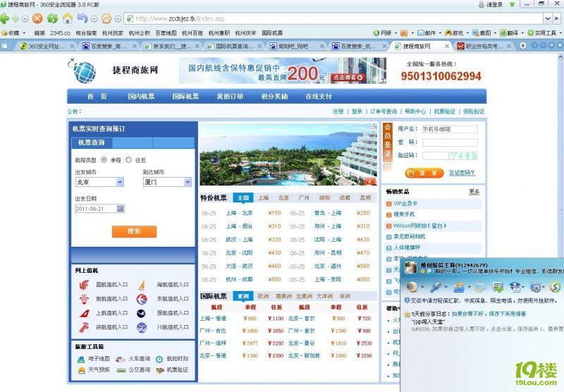Click the blue undo arrow icon

tap(82, 18)
